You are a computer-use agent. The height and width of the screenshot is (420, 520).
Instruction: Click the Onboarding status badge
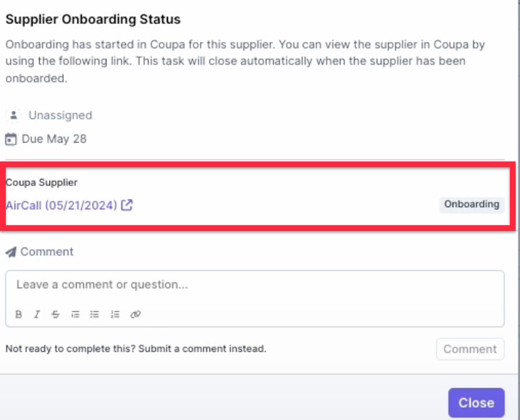click(471, 204)
